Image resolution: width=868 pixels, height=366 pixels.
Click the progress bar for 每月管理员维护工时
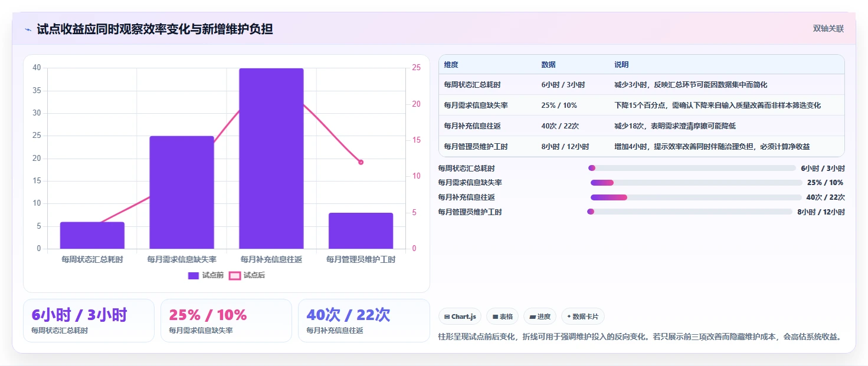pos(690,212)
